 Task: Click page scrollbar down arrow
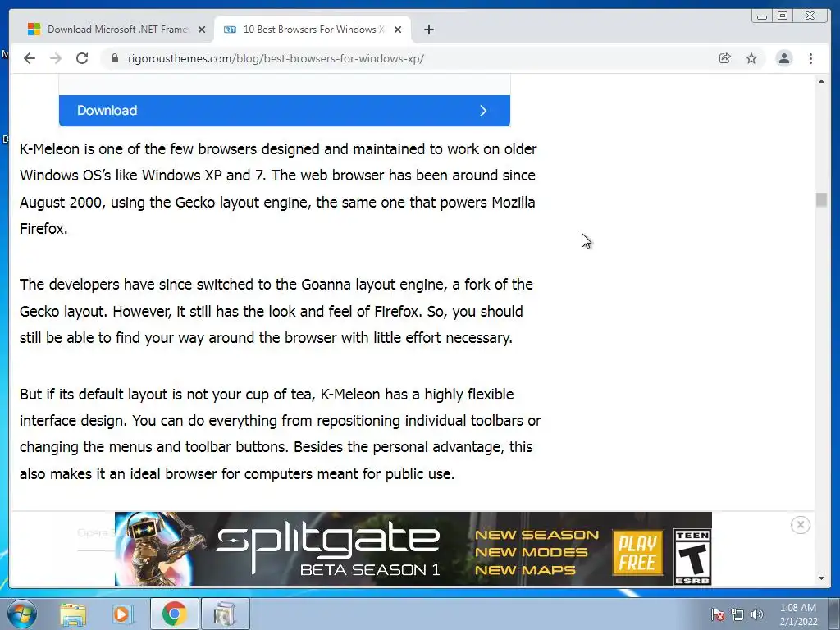click(x=821, y=578)
